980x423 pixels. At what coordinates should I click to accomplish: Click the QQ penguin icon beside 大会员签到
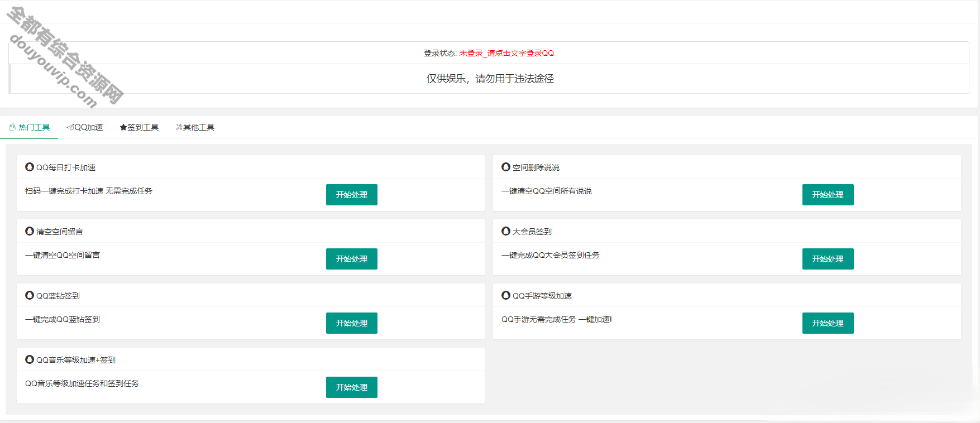coord(506,231)
